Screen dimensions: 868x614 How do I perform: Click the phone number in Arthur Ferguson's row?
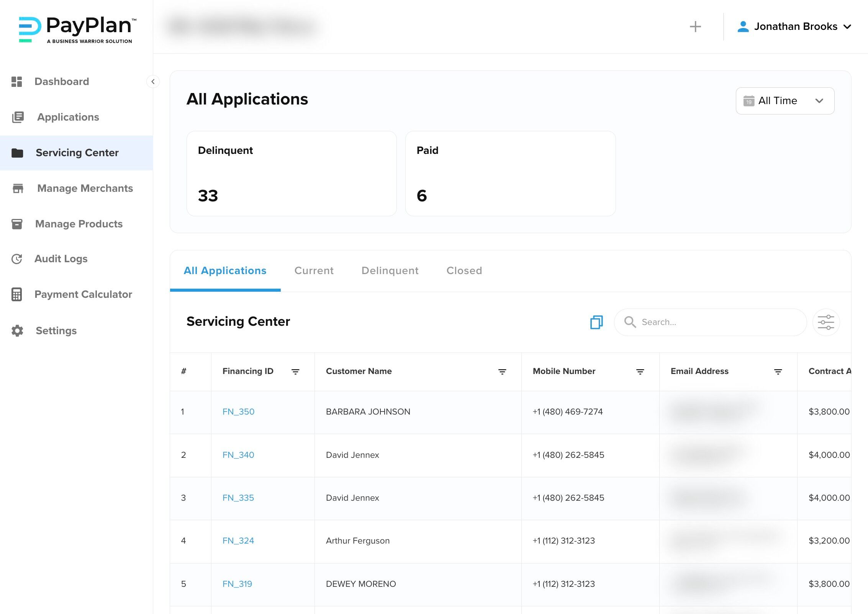click(x=563, y=541)
